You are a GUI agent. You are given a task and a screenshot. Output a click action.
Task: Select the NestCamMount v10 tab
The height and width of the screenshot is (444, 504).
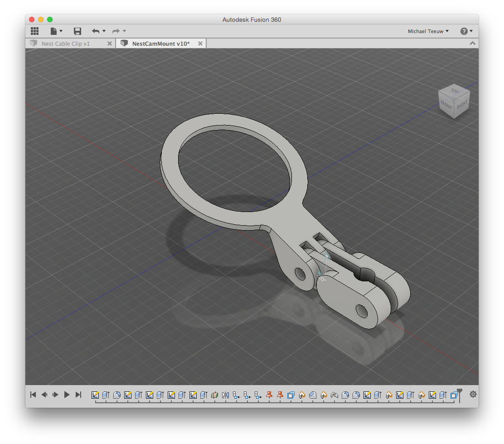coord(160,43)
